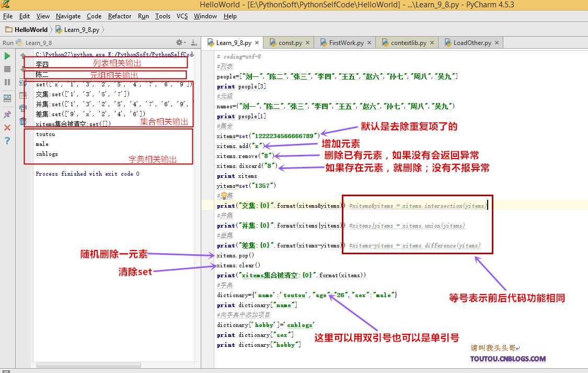
Task: Toggle Soft-Wrap in the console toolbar
Action: [22, 83]
